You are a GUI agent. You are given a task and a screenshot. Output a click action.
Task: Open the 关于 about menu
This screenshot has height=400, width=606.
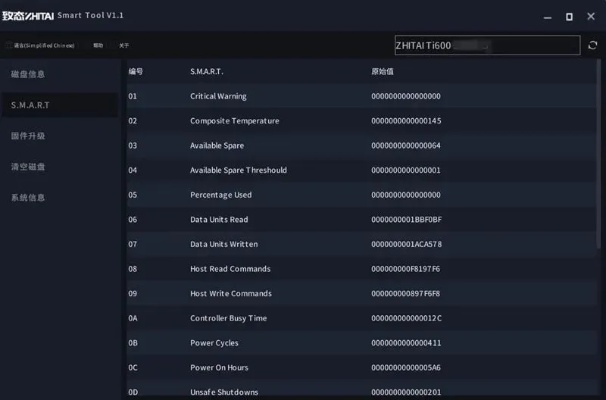point(124,46)
